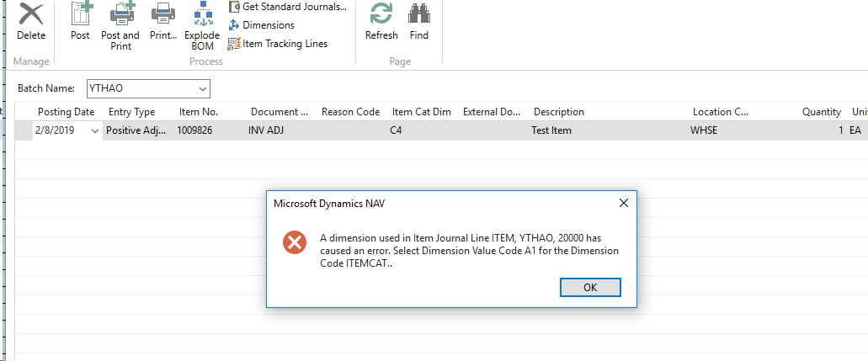868x361 pixels.
Task: Open Get Standard Journals...
Action: coord(287,7)
